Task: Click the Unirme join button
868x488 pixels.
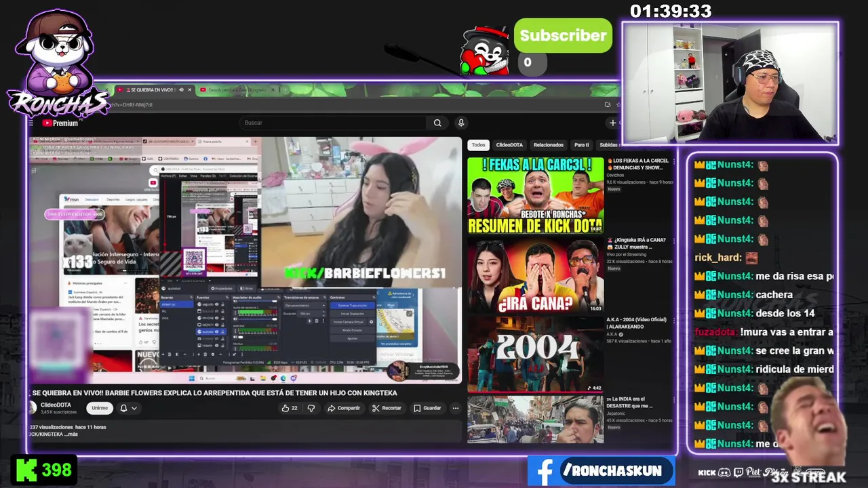Action: coord(100,408)
